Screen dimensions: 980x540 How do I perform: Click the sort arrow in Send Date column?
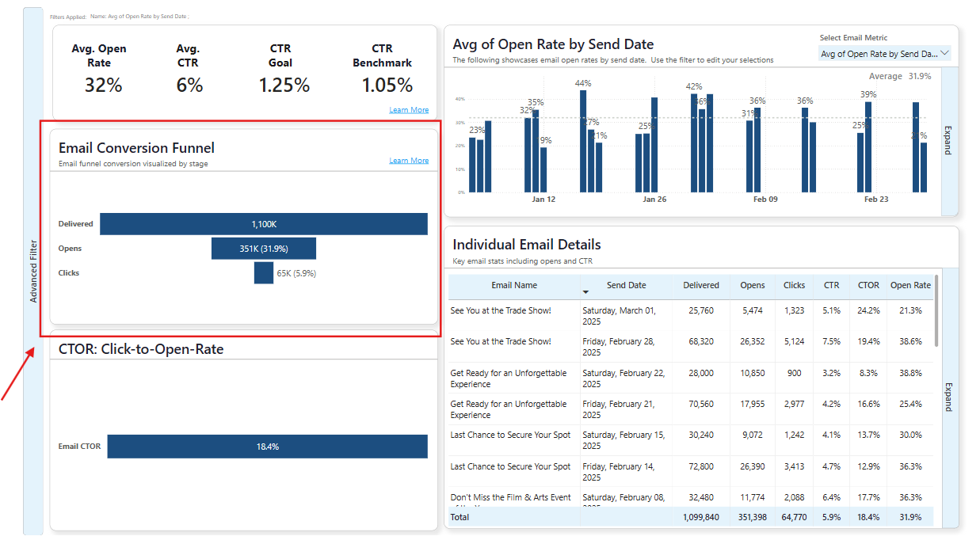[x=586, y=292]
